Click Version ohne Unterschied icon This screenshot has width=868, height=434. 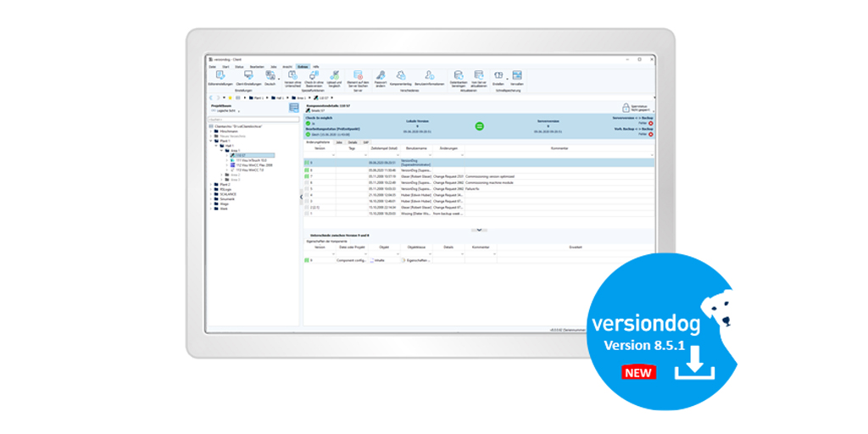pyautogui.click(x=292, y=75)
